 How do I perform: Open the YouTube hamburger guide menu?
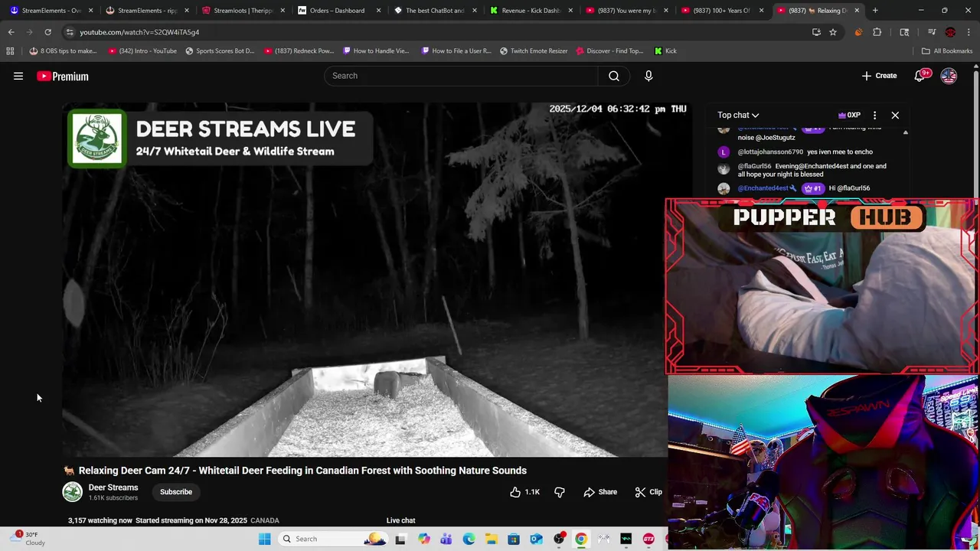(x=18, y=76)
